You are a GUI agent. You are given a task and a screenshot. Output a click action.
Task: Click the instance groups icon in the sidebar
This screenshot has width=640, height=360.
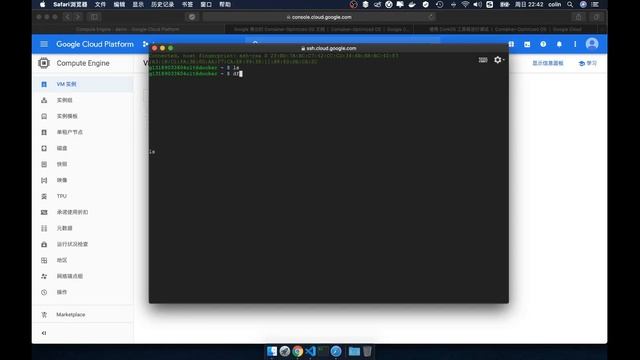click(x=44, y=100)
